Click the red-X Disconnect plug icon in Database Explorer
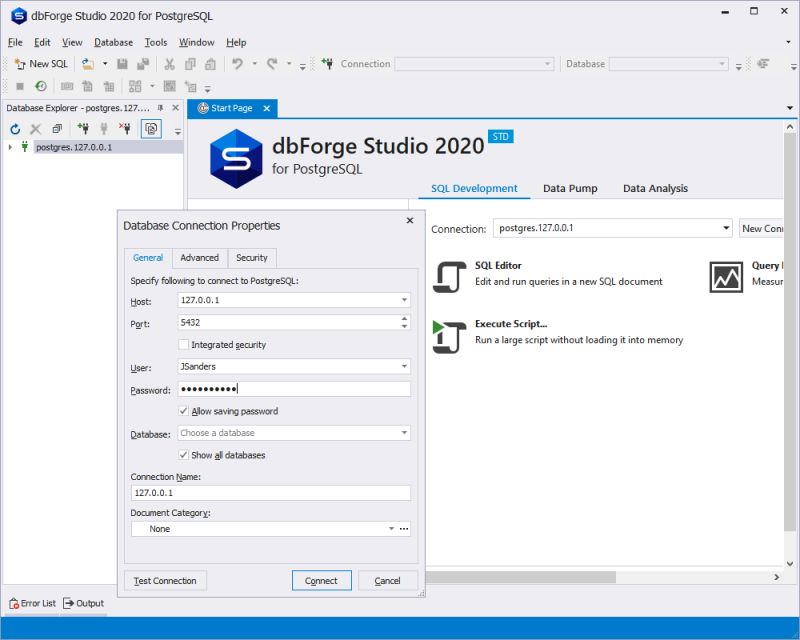The height and width of the screenshot is (640, 800). 125,129
